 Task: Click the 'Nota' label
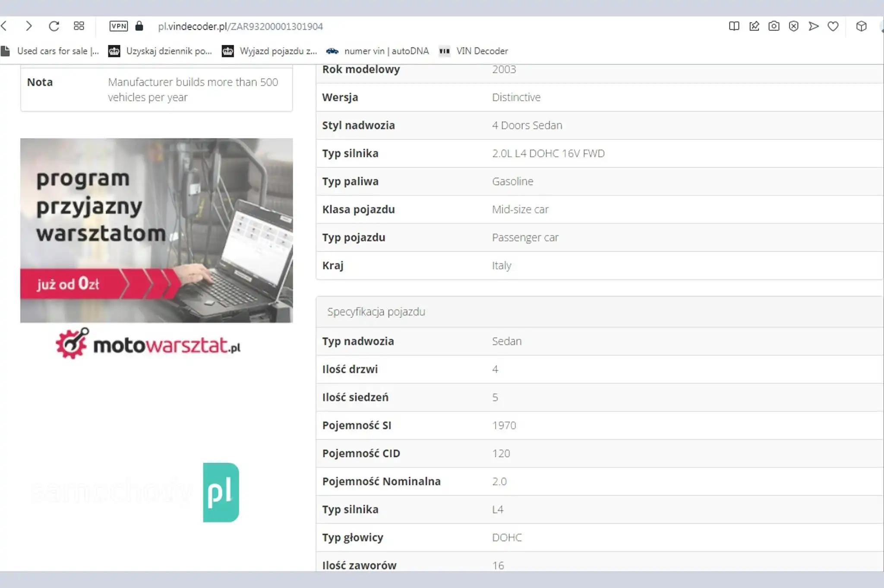[40, 82]
